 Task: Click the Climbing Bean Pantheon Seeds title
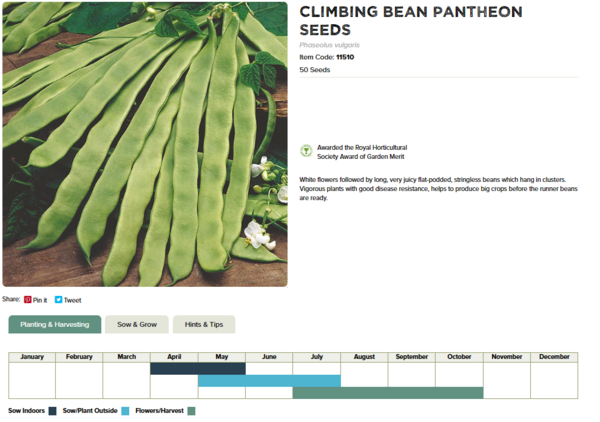click(x=410, y=21)
